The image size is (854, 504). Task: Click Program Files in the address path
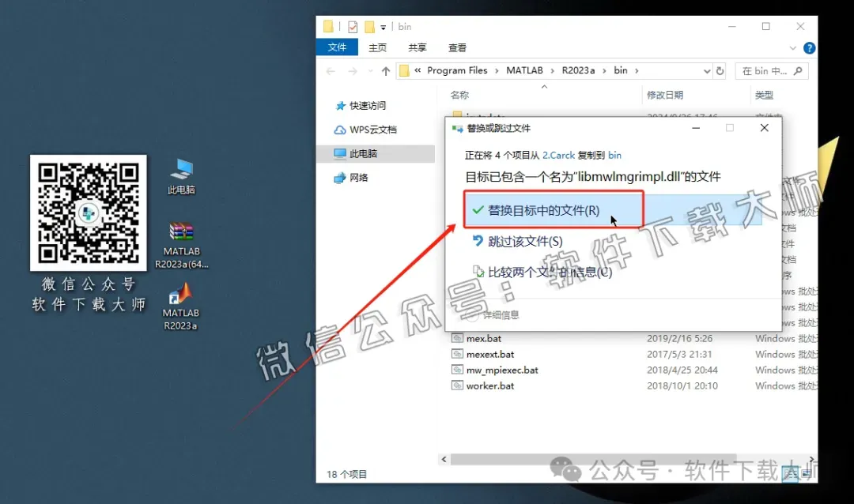tap(457, 70)
